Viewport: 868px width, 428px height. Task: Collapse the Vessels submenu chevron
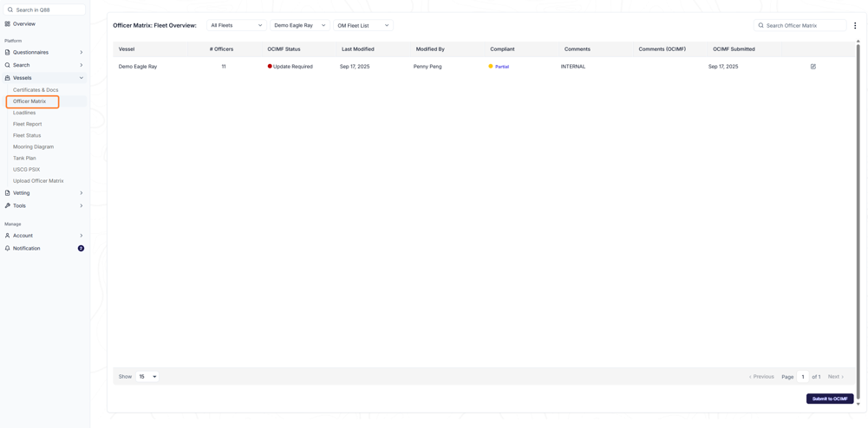coord(82,78)
